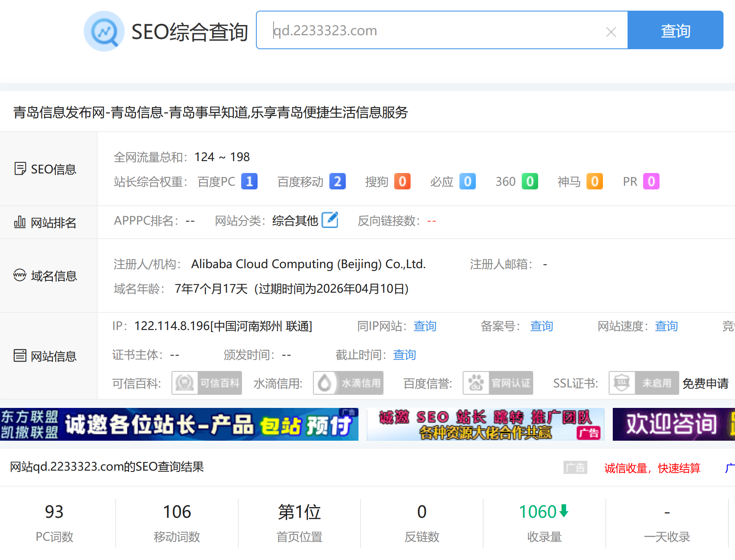This screenshot has height=560, width=735.
Task: Clear the domain search field
Action: tap(611, 32)
